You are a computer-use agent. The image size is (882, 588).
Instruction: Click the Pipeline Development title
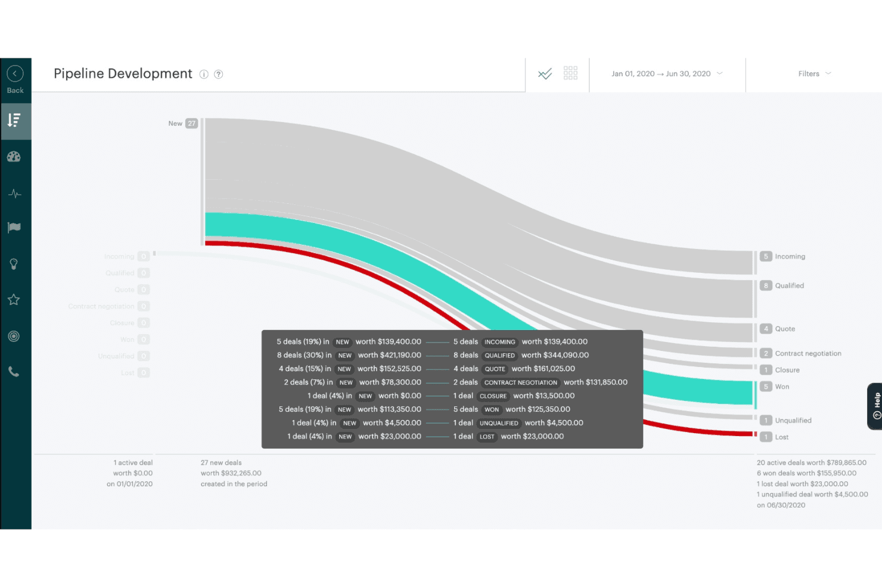123,74
